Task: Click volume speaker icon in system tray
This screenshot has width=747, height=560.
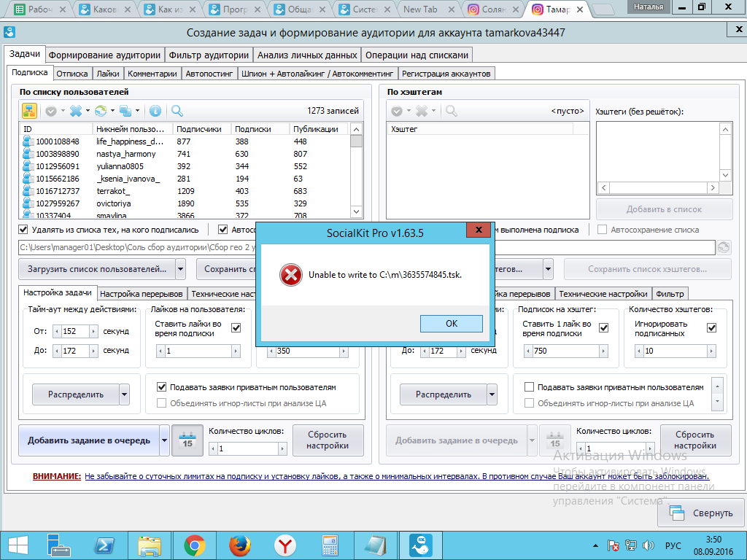Action: tap(648, 545)
